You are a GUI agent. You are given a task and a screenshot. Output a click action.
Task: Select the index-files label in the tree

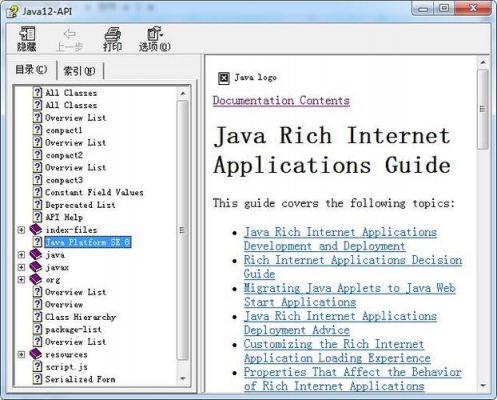71,230
